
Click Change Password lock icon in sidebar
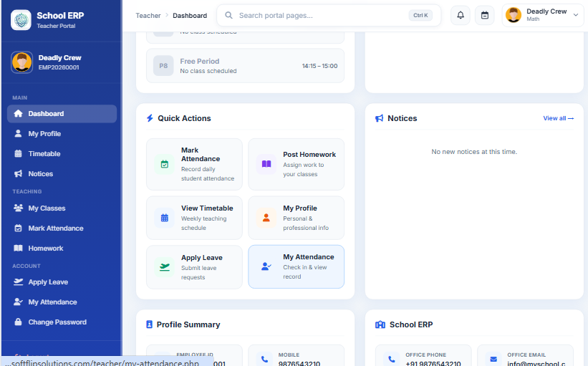(x=18, y=322)
